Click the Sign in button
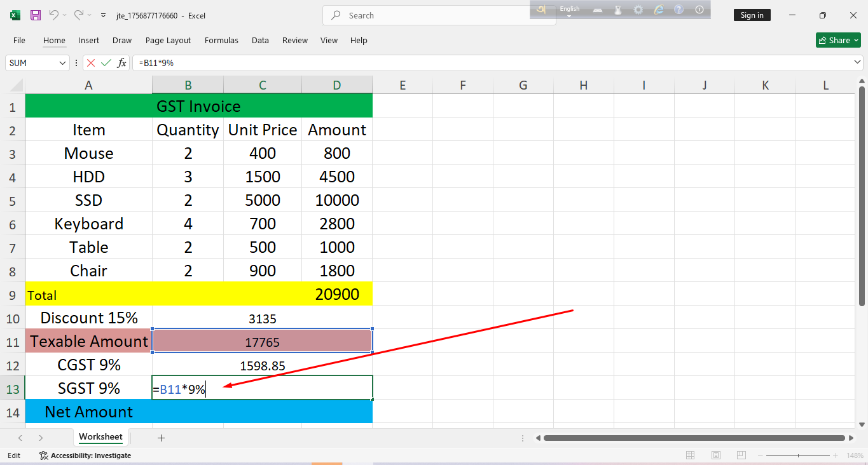The image size is (868, 465). click(752, 15)
